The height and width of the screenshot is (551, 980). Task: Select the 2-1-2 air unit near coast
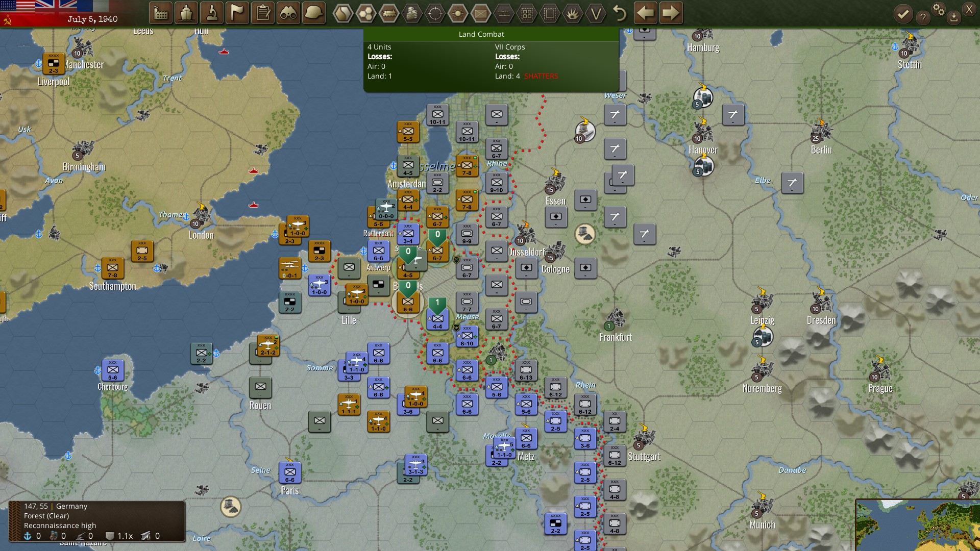tap(268, 345)
